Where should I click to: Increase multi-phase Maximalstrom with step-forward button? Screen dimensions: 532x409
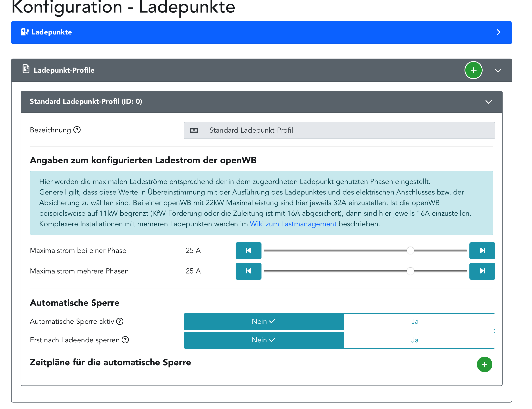pyautogui.click(x=482, y=271)
